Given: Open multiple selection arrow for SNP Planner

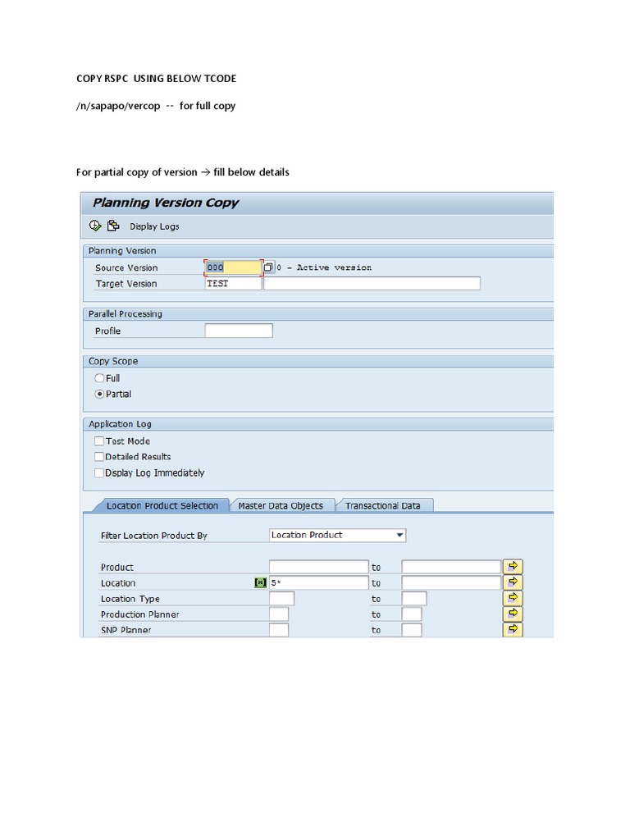Looking at the screenshot, I should (513, 629).
